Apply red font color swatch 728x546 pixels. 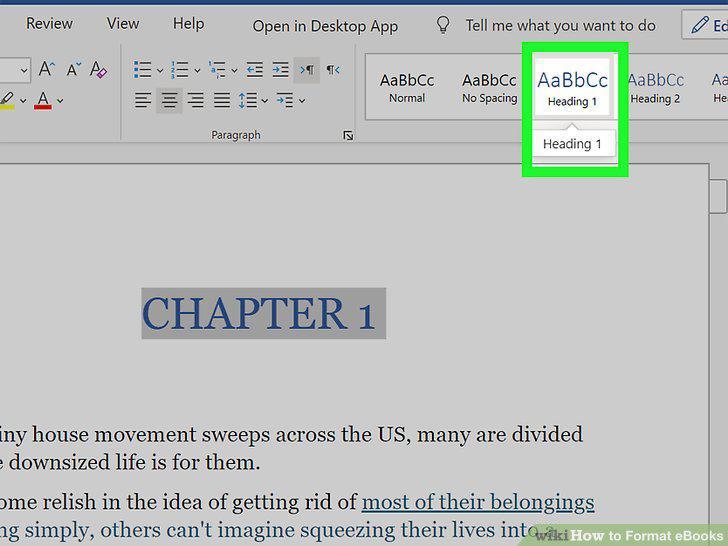(x=43, y=100)
